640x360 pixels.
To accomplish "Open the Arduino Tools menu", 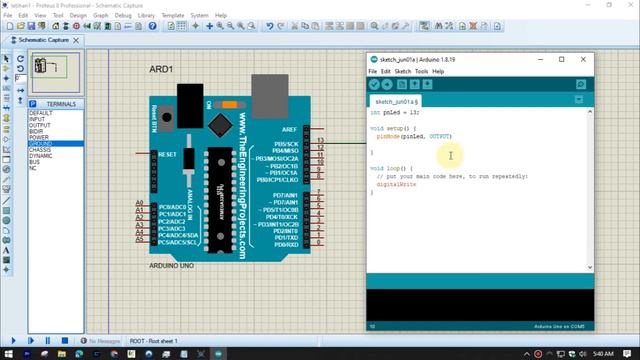I will pyautogui.click(x=421, y=71).
